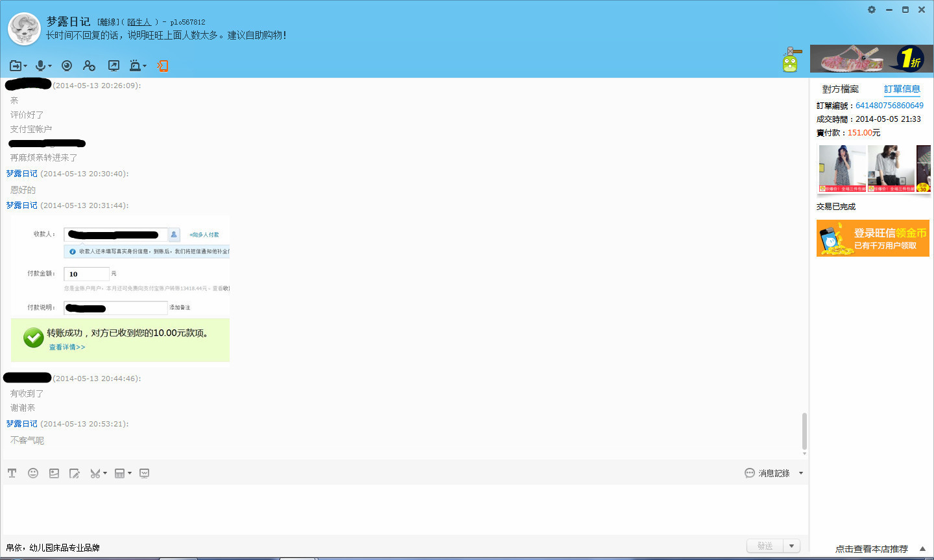Click the message input box
Viewport: 934px width, 560px height.
(405, 509)
